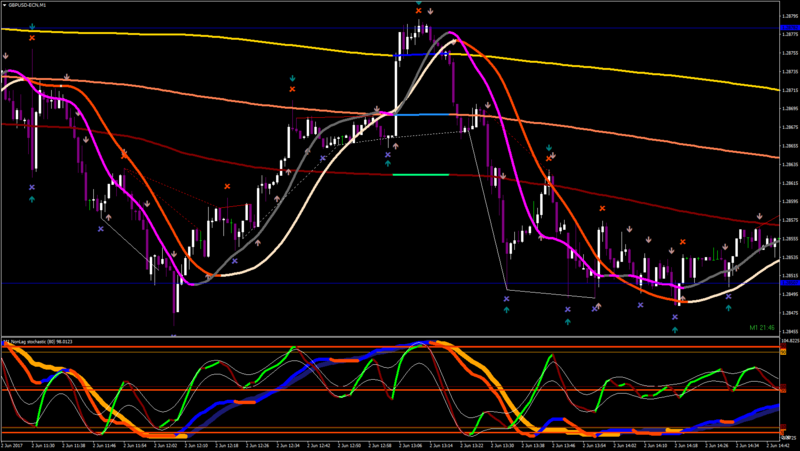The width and height of the screenshot is (800, 451).
Task: Click the 104.8225 indicator scale value
Action: pyautogui.click(x=790, y=340)
